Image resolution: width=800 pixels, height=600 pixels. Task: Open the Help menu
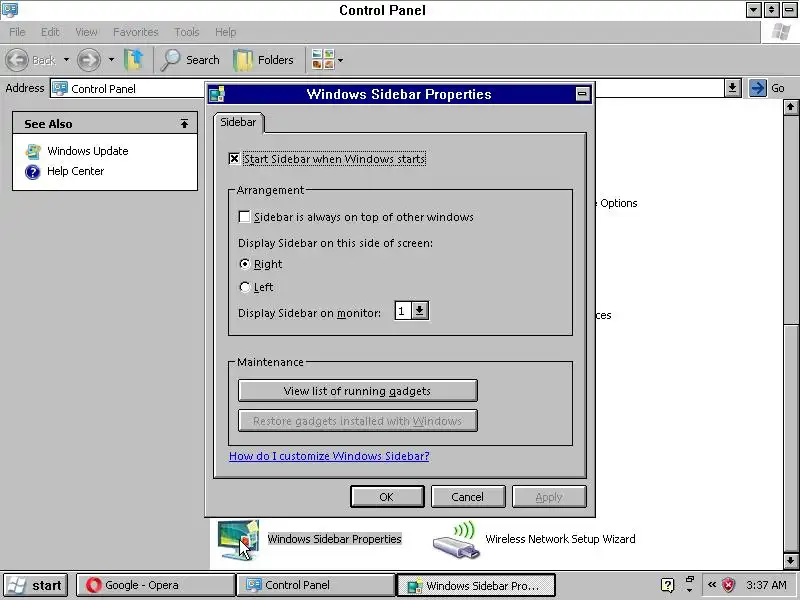(x=225, y=32)
